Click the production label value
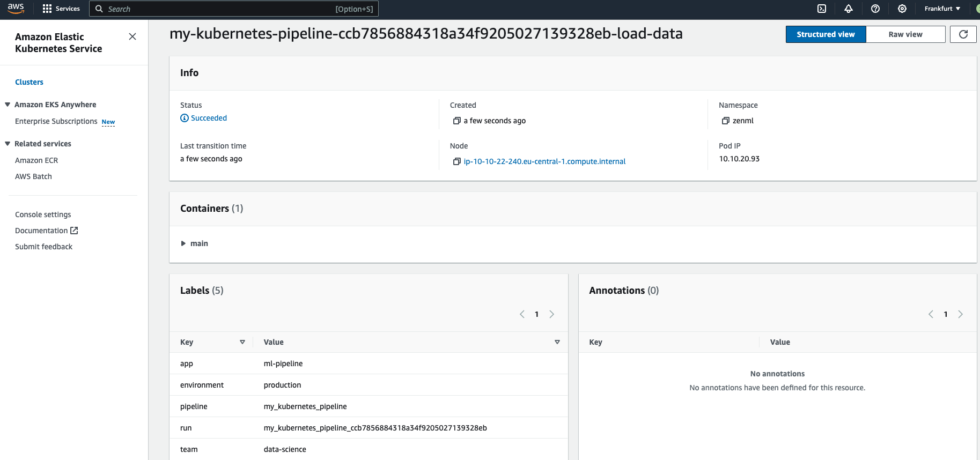The height and width of the screenshot is (460, 980). pos(282,385)
